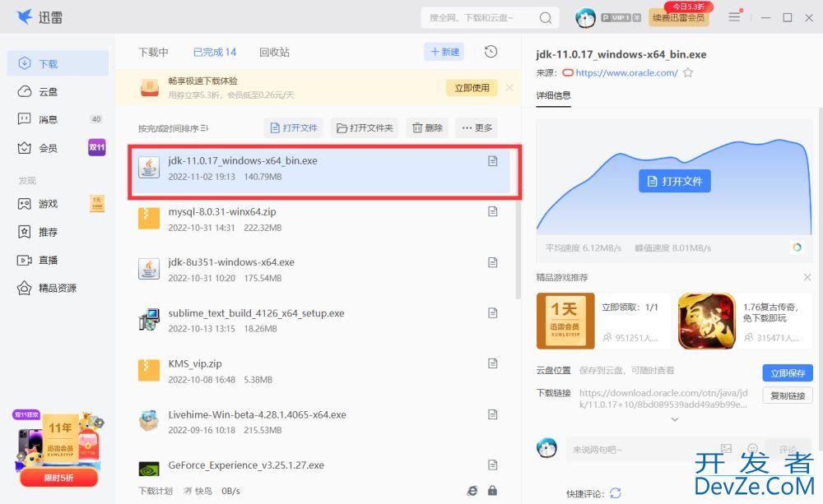Click the 立即使用 promo button
The height and width of the screenshot is (504, 823).
tap(472, 88)
